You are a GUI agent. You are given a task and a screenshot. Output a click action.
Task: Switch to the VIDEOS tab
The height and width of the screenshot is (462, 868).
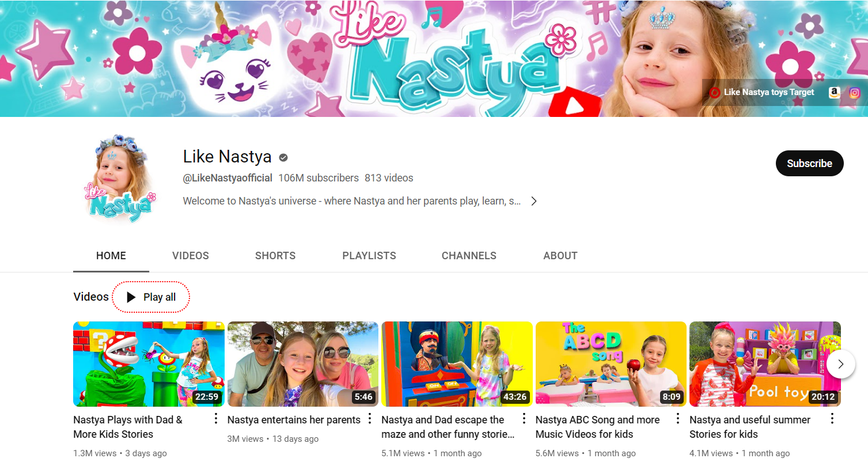coord(190,255)
